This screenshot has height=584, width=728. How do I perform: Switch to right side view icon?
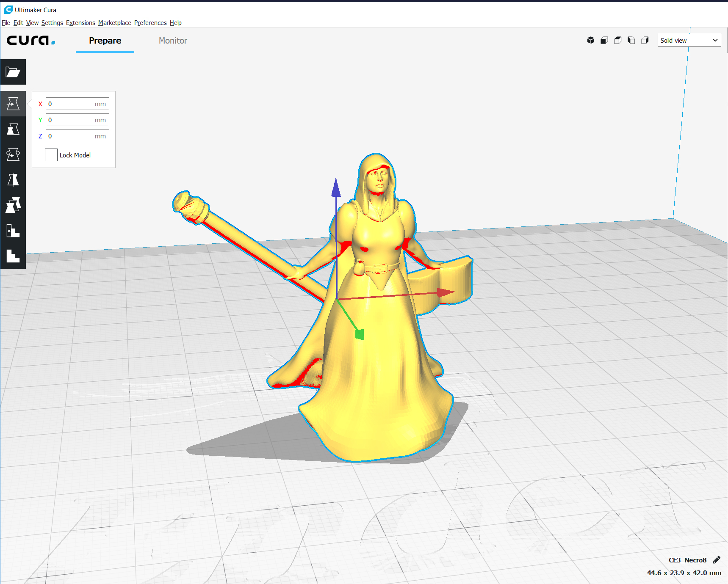coord(645,40)
